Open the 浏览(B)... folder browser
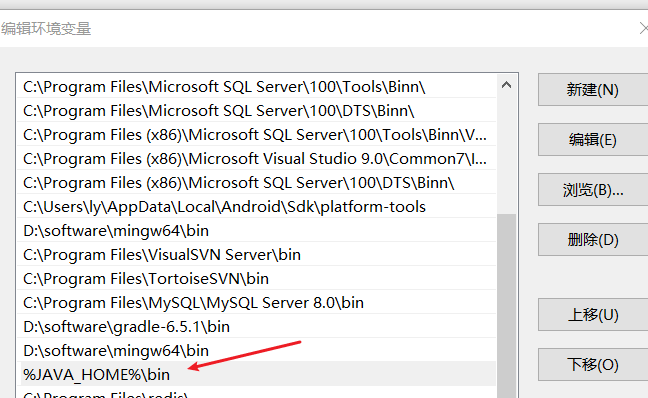This screenshot has height=398, width=648. tap(593, 190)
